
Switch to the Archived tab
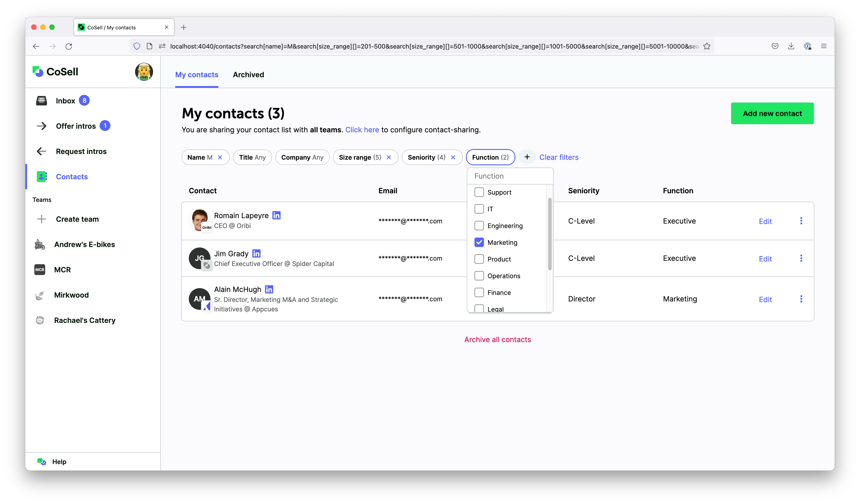pos(248,75)
